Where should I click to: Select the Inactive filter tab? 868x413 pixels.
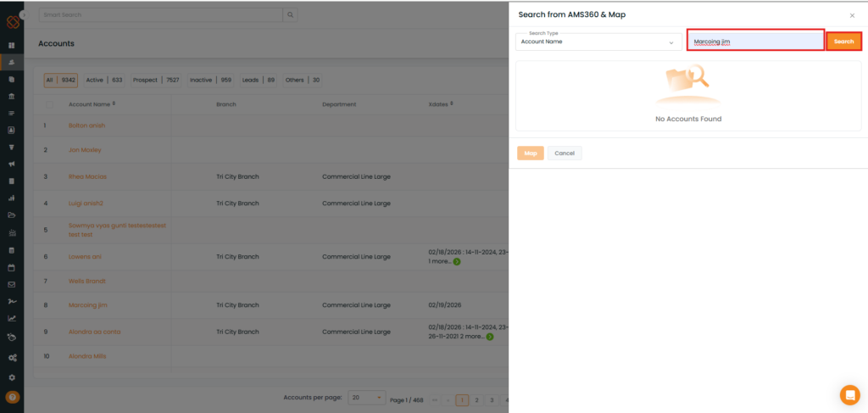pos(210,80)
